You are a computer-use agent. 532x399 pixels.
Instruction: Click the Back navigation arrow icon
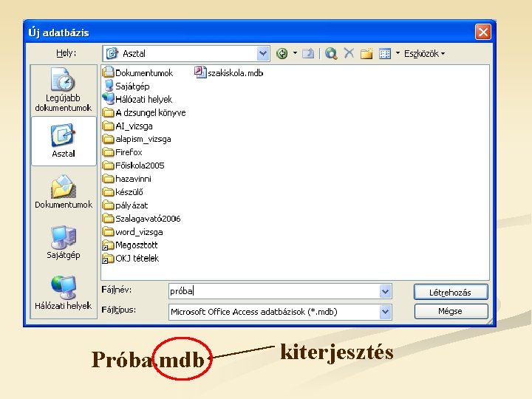[x=282, y=53]
